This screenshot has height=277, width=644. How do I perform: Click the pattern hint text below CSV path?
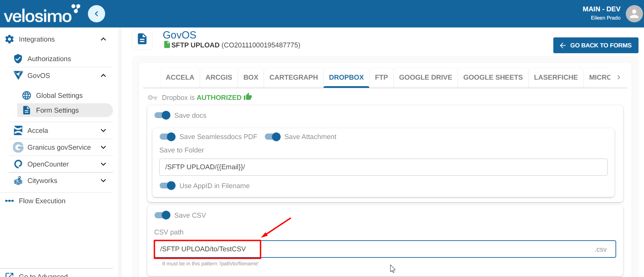pos(210,264)
